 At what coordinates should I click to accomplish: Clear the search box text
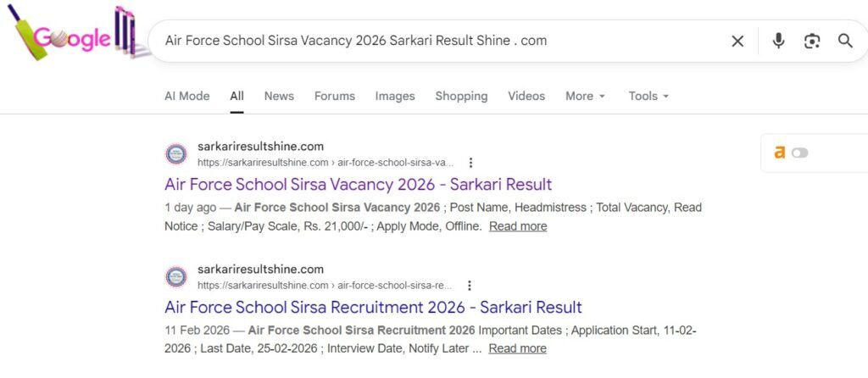(x=737, y=41)
